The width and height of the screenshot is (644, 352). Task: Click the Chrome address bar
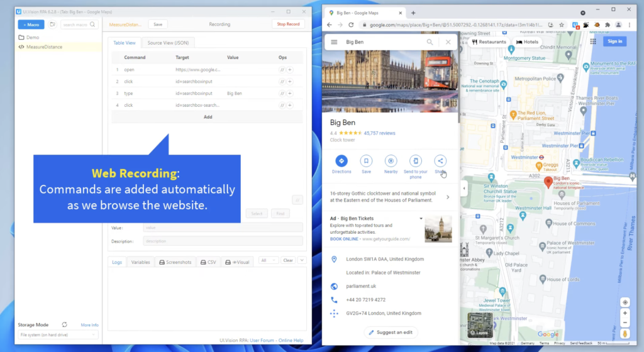point(455,25)
